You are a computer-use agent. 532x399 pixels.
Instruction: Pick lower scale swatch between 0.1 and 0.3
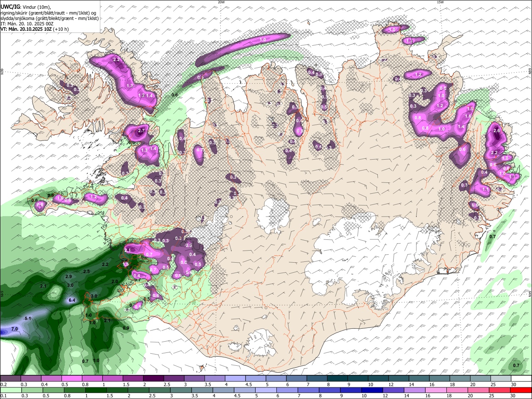10,390
